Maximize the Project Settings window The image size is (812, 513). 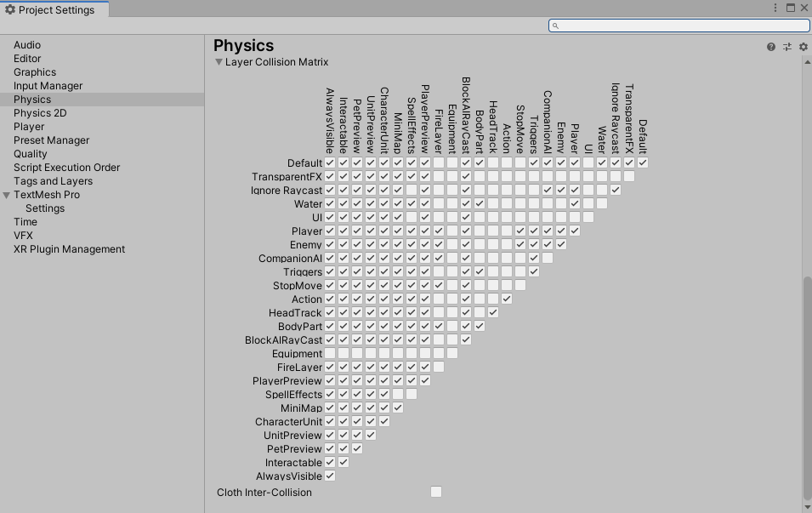point(791,8)
